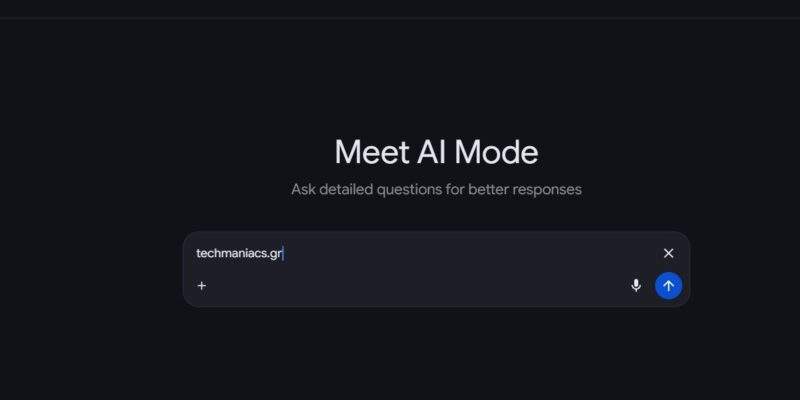
Task: Place cursor after techmaniacs.gr in the box
Action: pos(284,254)
